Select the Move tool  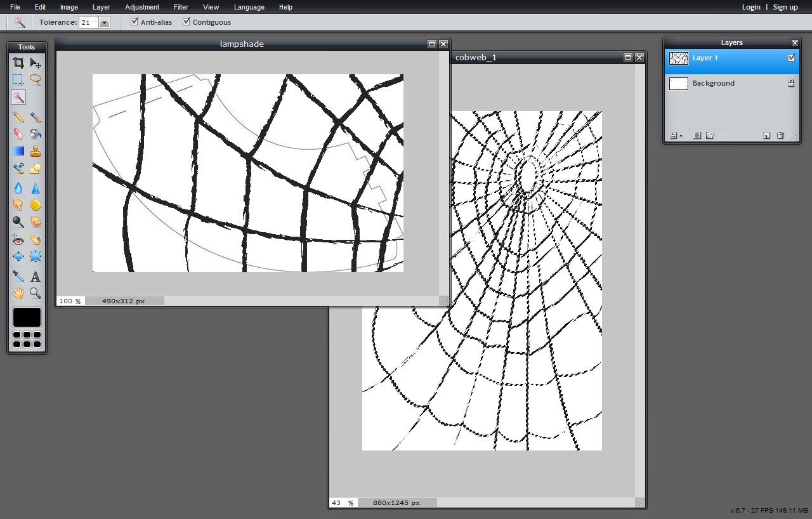coord(36,63)
